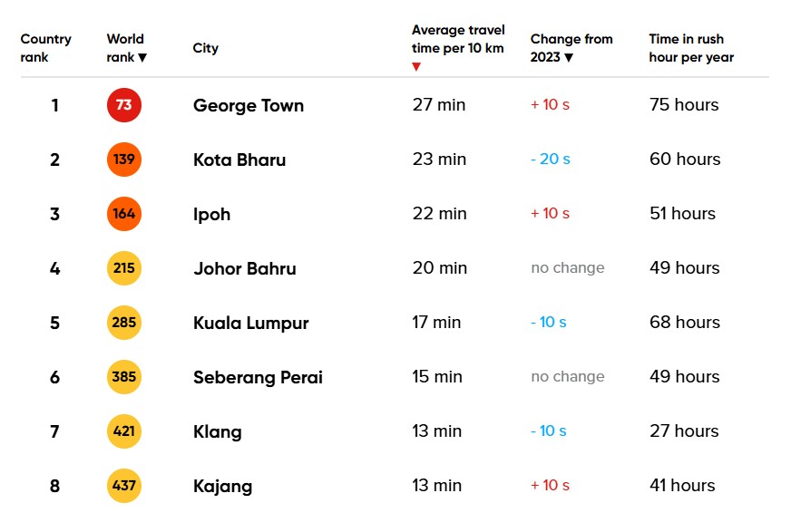Click Time in rush hour per year header
This screenshot has height=532, width=791.
(x=691, y=48)
